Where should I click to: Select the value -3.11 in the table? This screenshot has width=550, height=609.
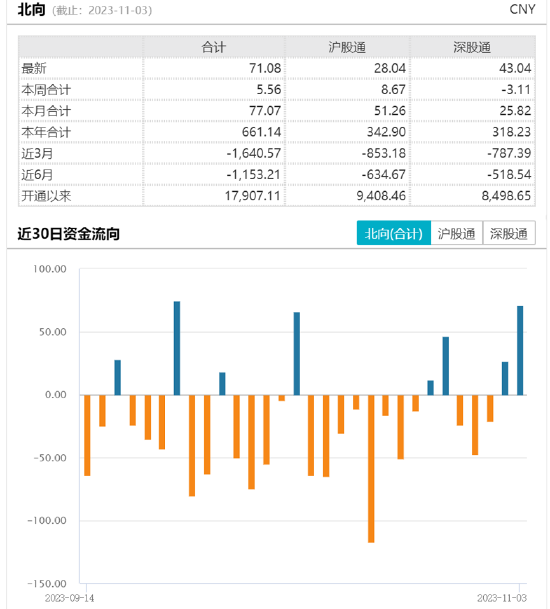coord(516,90)
